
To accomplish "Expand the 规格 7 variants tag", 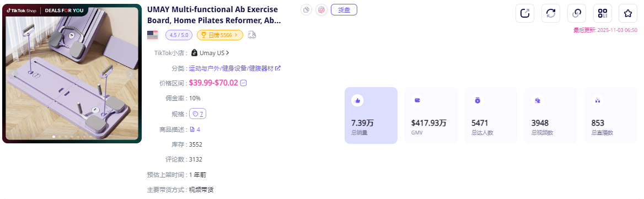I will click(x=197, y=114).
